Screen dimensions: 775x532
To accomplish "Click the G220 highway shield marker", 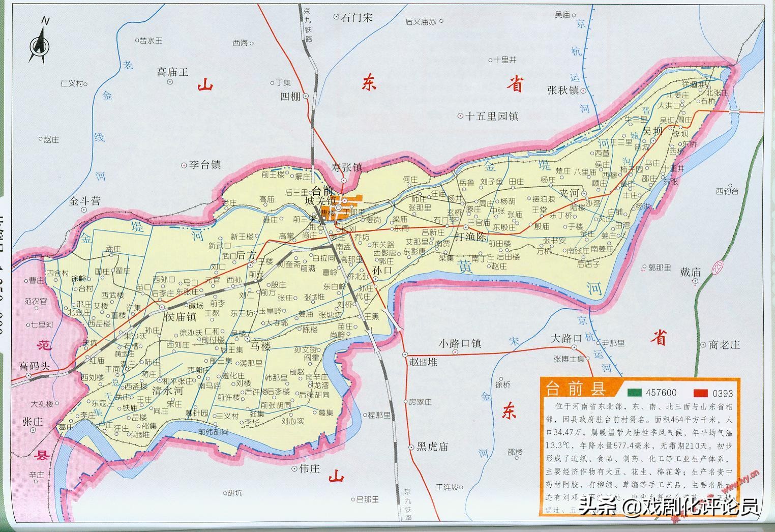I will click(x=718, y=268).
